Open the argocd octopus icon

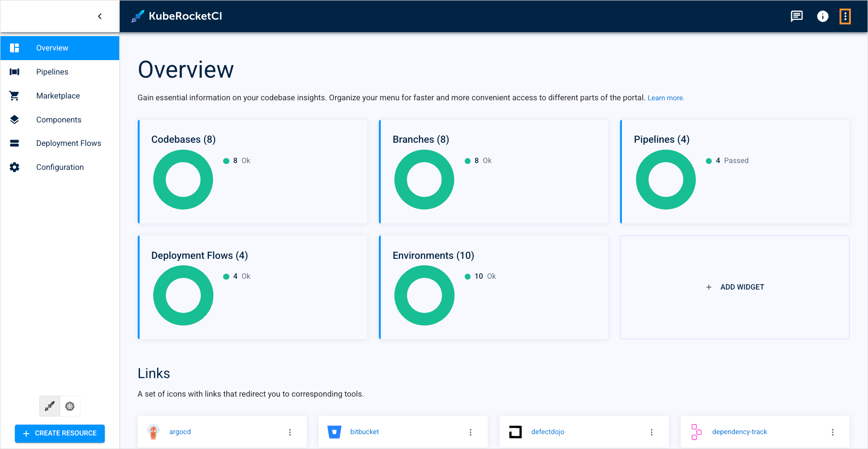click(x=154, y=431)
